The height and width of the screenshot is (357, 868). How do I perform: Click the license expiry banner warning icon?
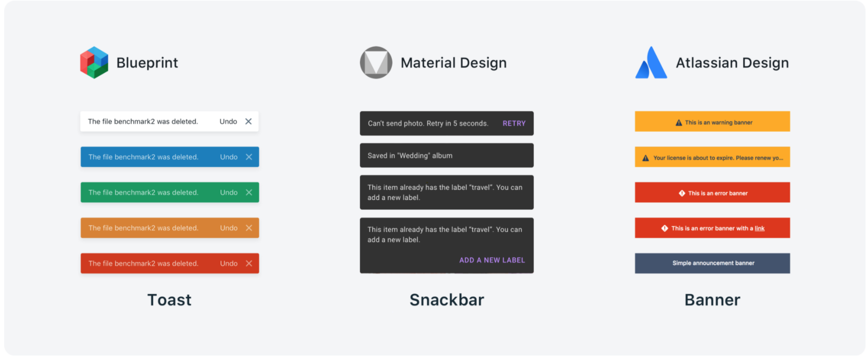(645, 158)
